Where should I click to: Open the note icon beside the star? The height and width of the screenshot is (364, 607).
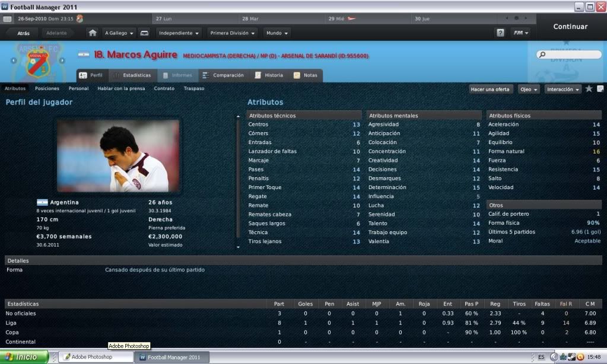coord(600,89)
